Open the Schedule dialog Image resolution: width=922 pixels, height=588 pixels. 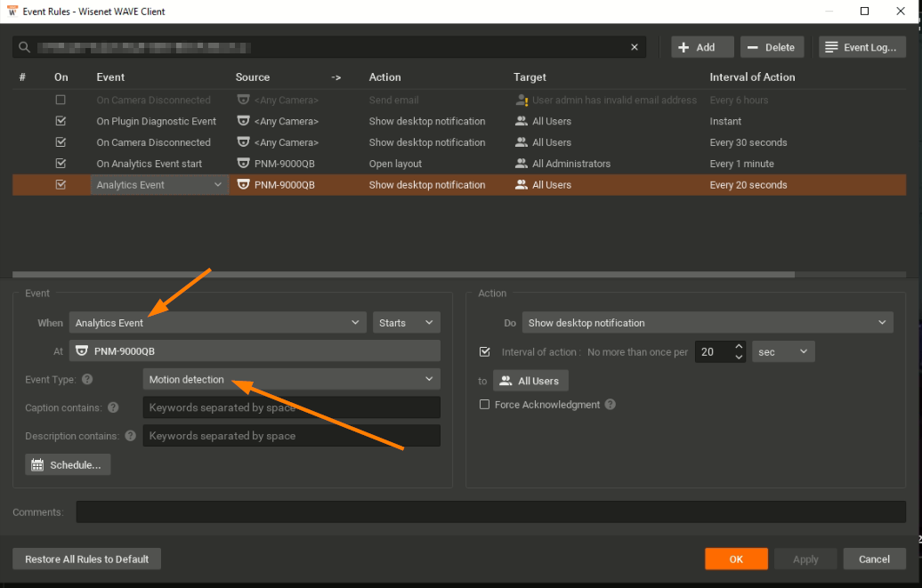pos(68,464)
